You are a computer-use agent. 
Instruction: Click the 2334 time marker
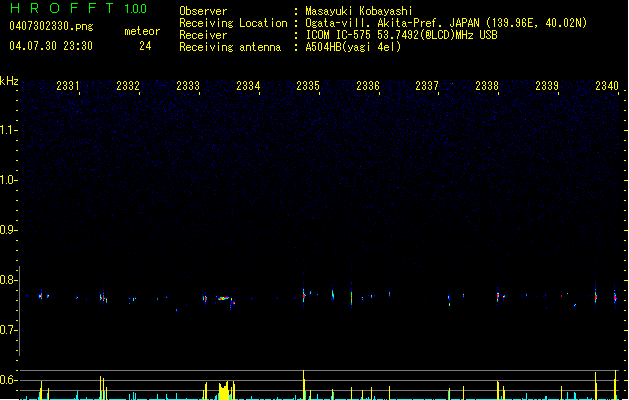[248, 85]
